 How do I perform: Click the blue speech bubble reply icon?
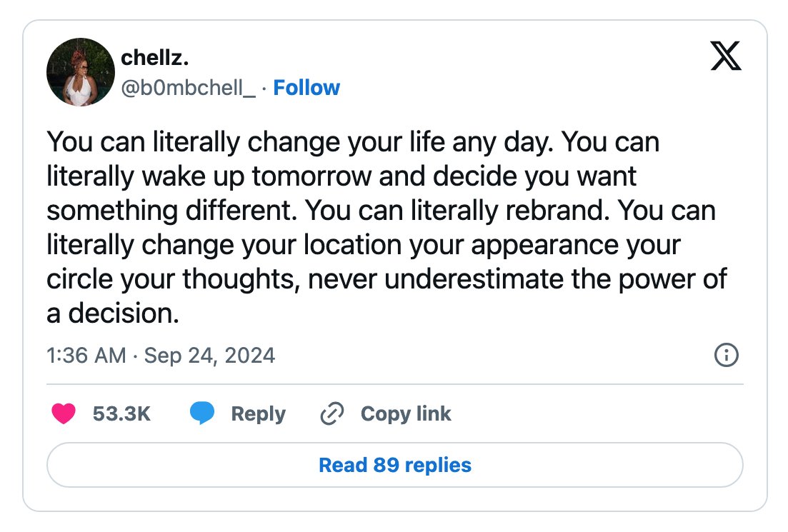pyautogui.click(x=202, y=413)
